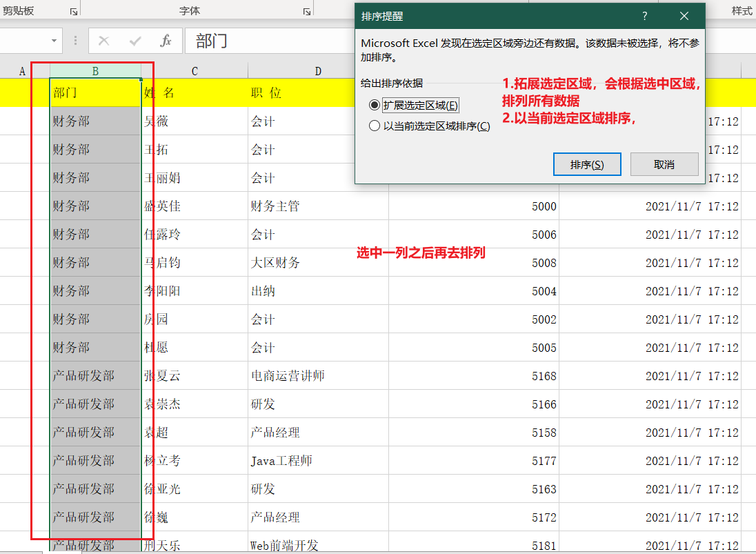Close the sort warning dialog

684,16
